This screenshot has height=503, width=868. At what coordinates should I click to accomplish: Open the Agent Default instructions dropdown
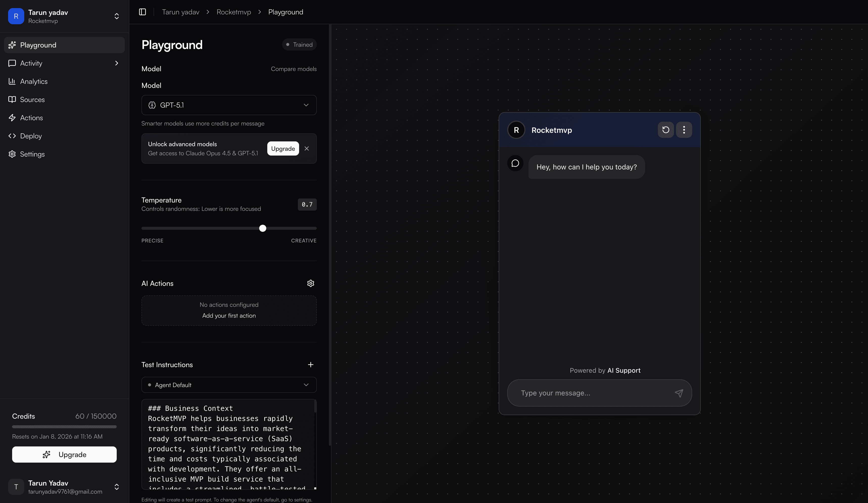tap(228, 385)
